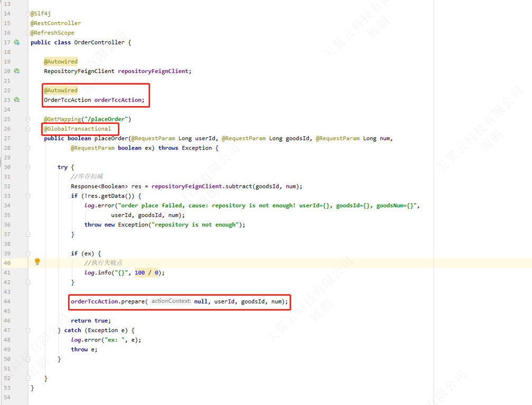This screenshot has width=532, height=405.
Task: Click the autowired gutter icon on the orderTccAction field line
Action: 16,100
